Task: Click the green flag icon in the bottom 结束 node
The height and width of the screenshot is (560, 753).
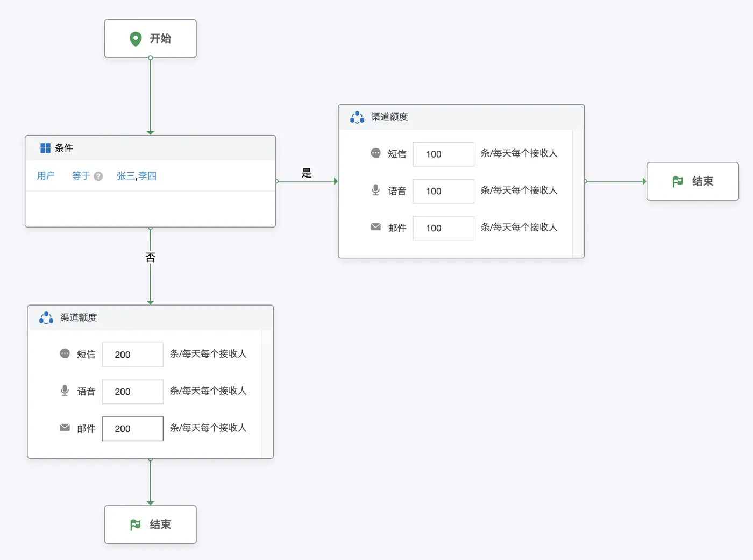Action: [136, 525]
